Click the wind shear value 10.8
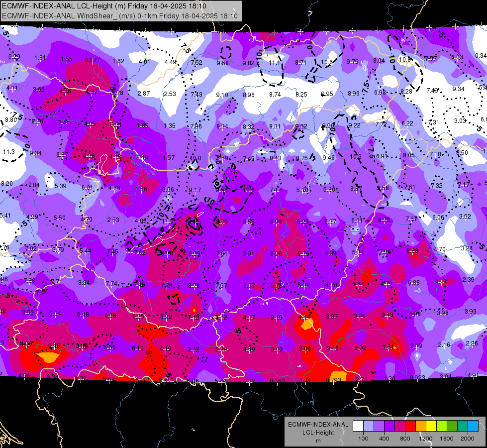 (x=405, y=59)
